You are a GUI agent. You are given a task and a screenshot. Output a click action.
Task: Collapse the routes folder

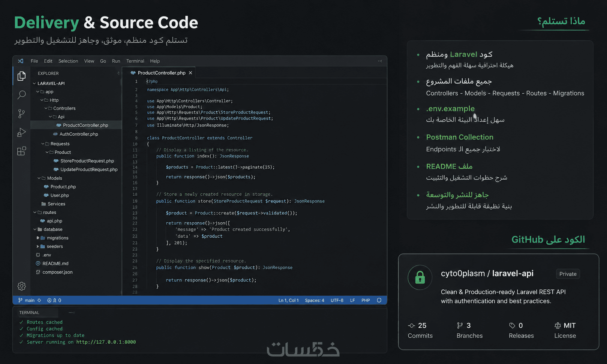pyautogui.click(x=35, y=212)
